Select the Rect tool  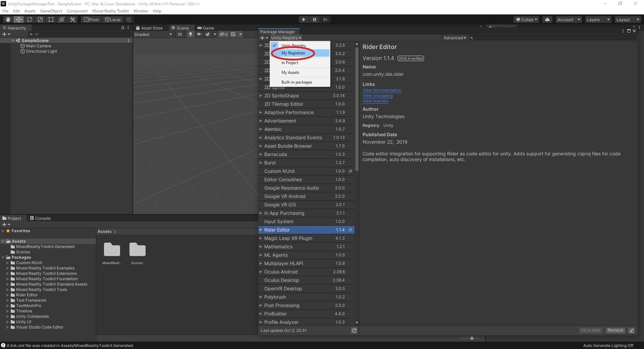tap(50, 19)
